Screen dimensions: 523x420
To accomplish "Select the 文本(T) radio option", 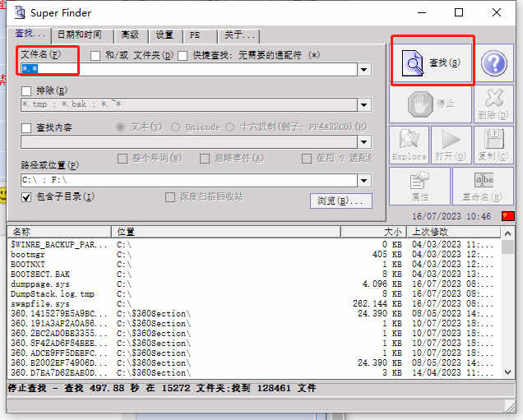I will click(x=120, y=127).
